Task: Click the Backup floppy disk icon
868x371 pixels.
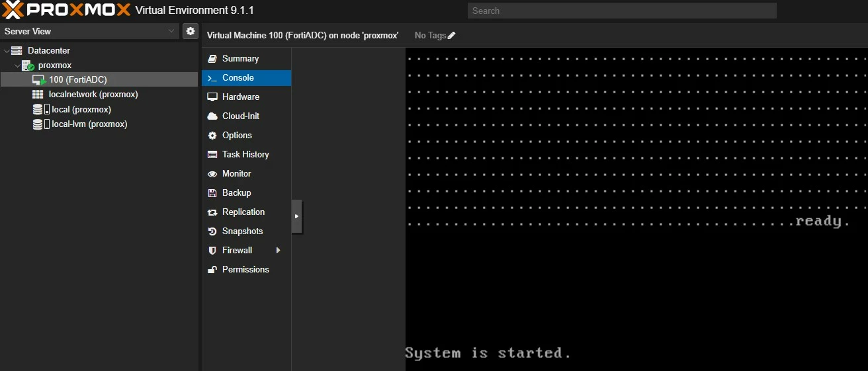Action: [x=212, y=193]
